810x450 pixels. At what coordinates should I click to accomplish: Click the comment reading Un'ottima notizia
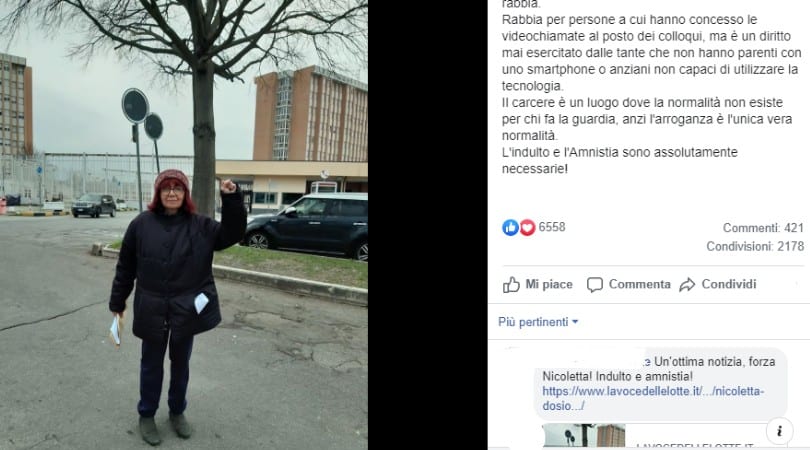[x=660, y=383]
